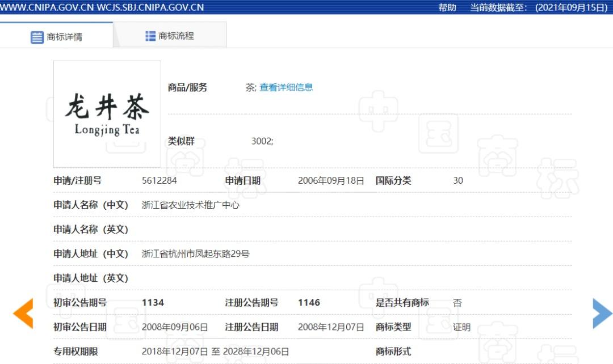Click the 注册公告日期 label
The height and width of the screenshot is (364, 613).
pyautogui.click(x=252, y=327)
